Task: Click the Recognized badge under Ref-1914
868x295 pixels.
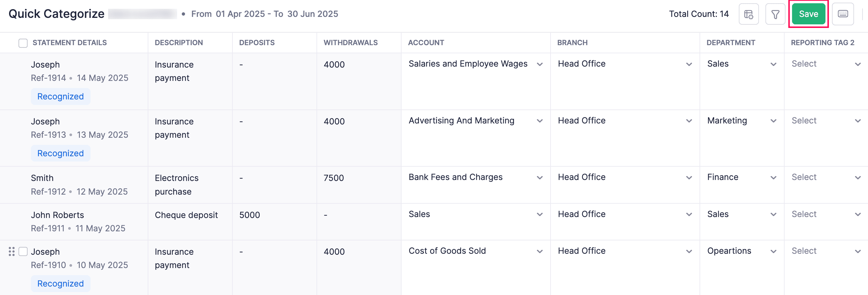Action: [61, 97]
